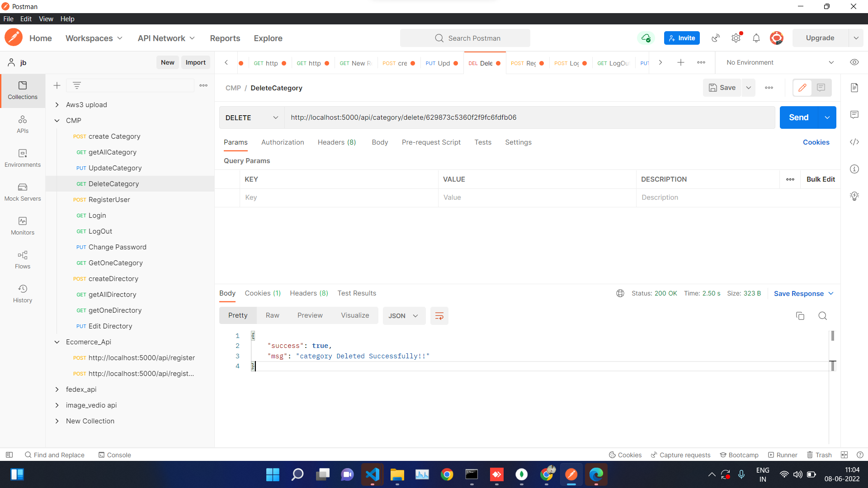Open environment quick look eye icon
Image resolution: width=868 pixels, height=488 pixels.
854,62
